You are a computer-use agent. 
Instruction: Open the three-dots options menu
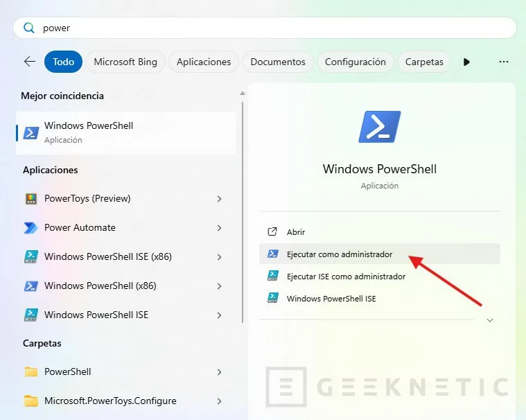pos(504,62)
